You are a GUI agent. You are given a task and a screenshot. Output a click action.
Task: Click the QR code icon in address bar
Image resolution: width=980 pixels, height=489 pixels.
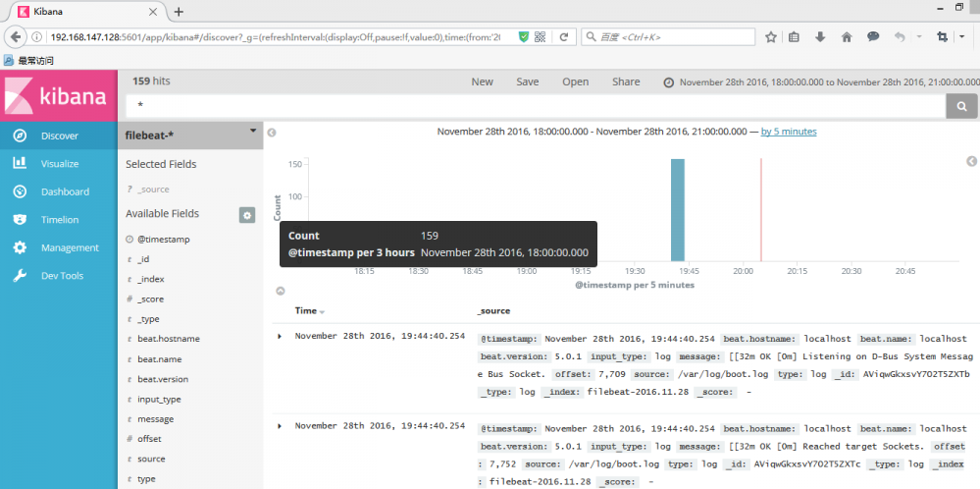(x=540, y=37)
